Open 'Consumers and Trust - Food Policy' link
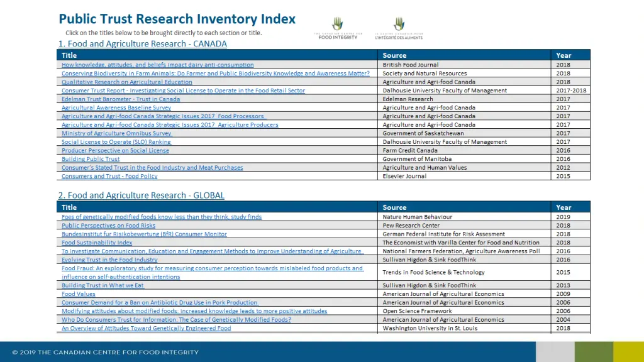 tap(109, 177)
